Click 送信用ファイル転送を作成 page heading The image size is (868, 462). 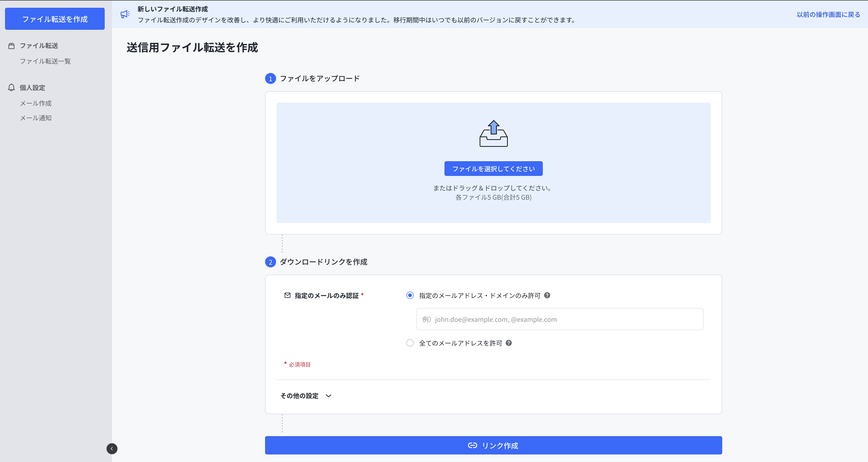(x=192, y=48)
